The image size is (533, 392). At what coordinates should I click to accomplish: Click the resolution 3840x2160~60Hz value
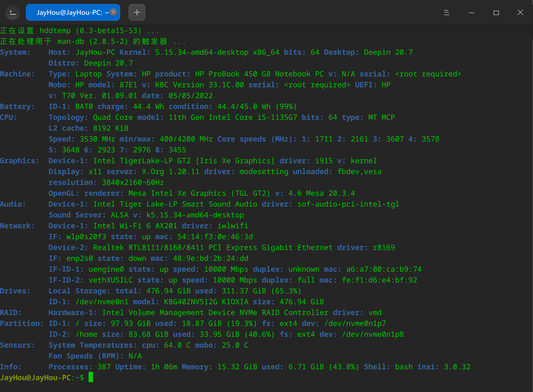[133, 182]
